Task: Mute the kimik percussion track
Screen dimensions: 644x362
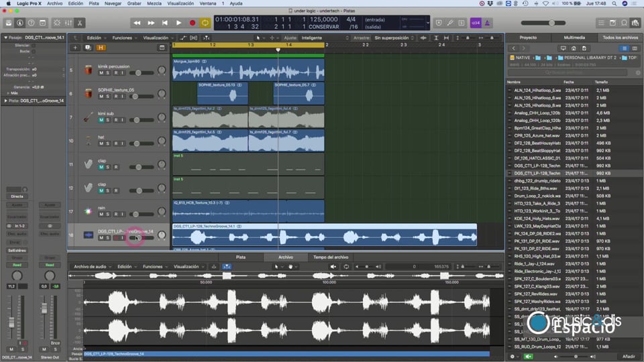Action: click(101, 72)
